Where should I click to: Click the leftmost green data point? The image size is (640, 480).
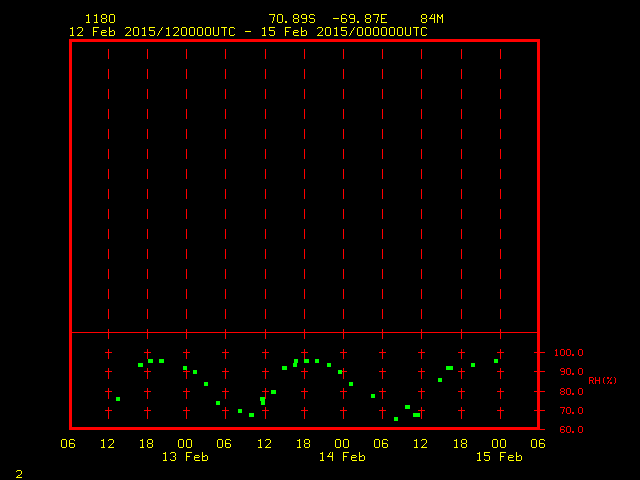(x=118, y=399)
